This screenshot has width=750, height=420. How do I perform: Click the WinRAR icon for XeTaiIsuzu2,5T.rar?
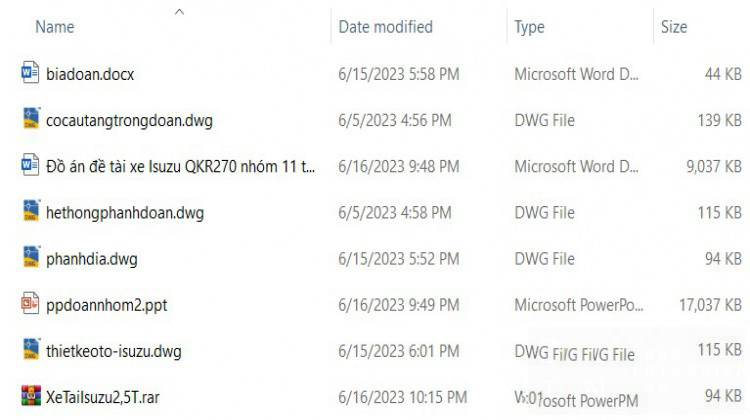point(31,396)
